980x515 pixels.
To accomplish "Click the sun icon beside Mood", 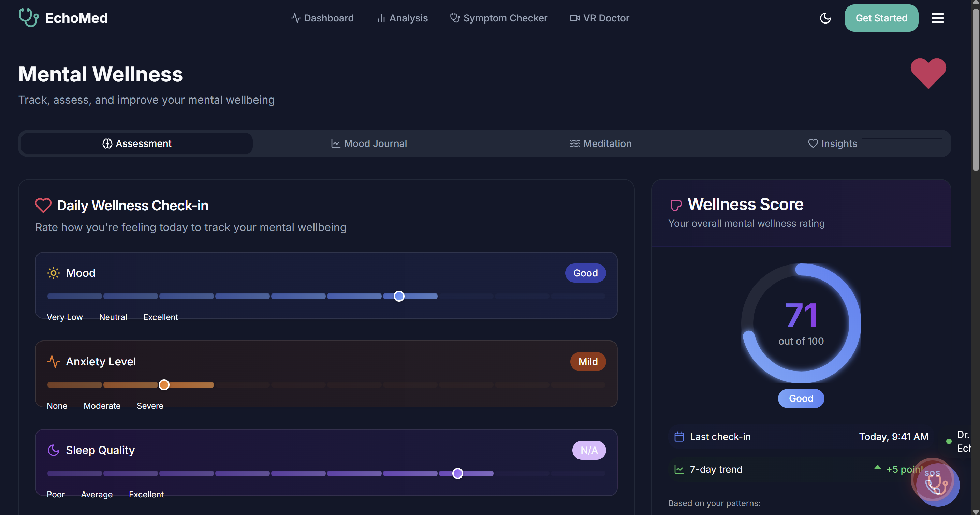I will tap(53, 273).
